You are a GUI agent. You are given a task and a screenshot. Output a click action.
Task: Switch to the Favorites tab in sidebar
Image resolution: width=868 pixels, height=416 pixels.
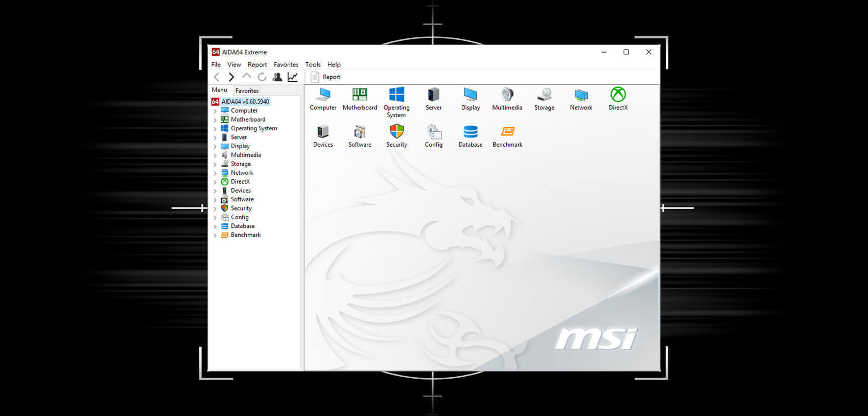click(x=247, y=90)
